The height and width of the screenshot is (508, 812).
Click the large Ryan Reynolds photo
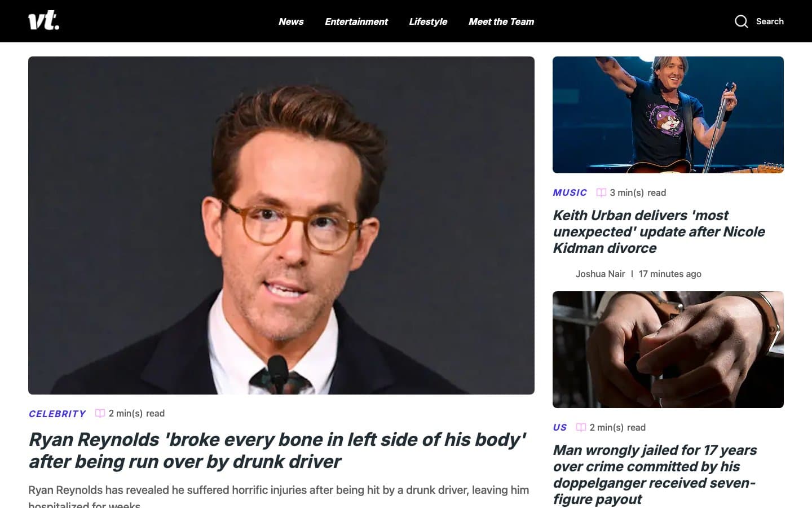tap(281, 225)
